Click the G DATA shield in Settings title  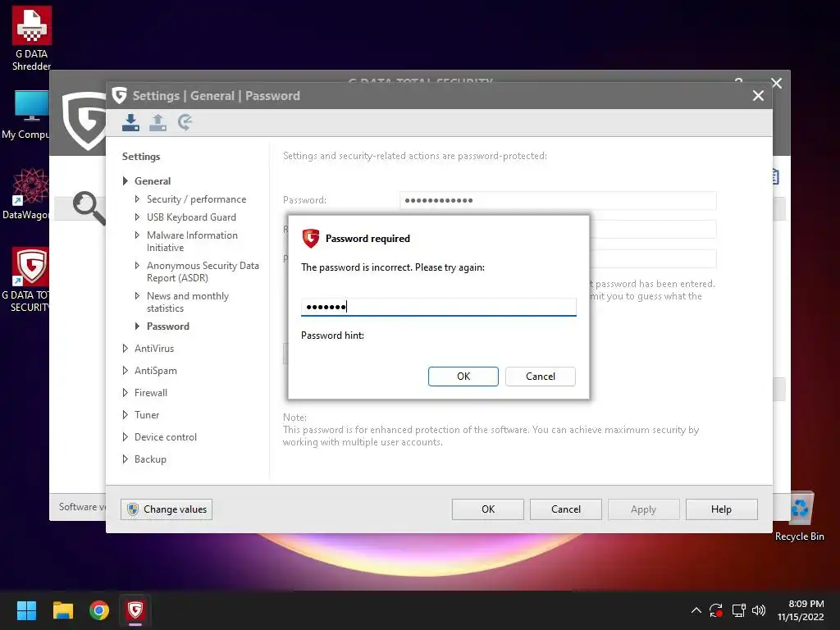pos(120,95)
